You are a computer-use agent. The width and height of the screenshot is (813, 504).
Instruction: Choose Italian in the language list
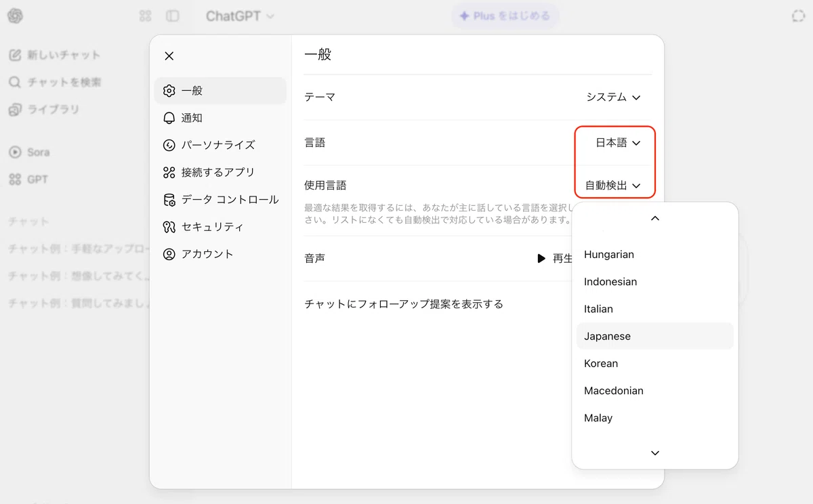[655, 309]
